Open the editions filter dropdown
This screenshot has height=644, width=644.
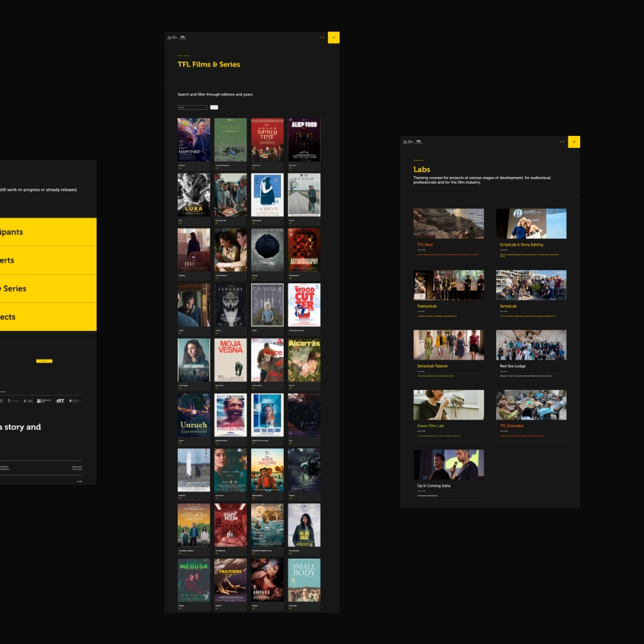click(193, 107)
